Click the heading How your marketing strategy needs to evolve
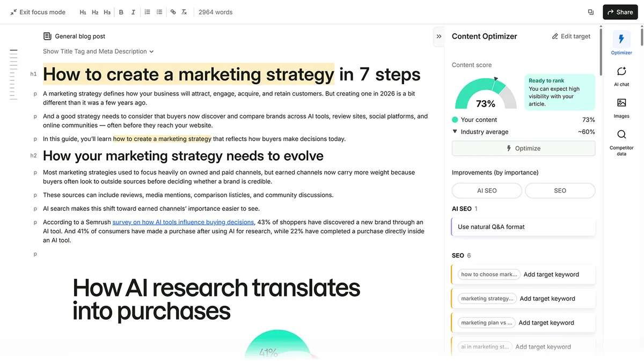644x362 pixels. pyautogui.click(x=183, y=156)
